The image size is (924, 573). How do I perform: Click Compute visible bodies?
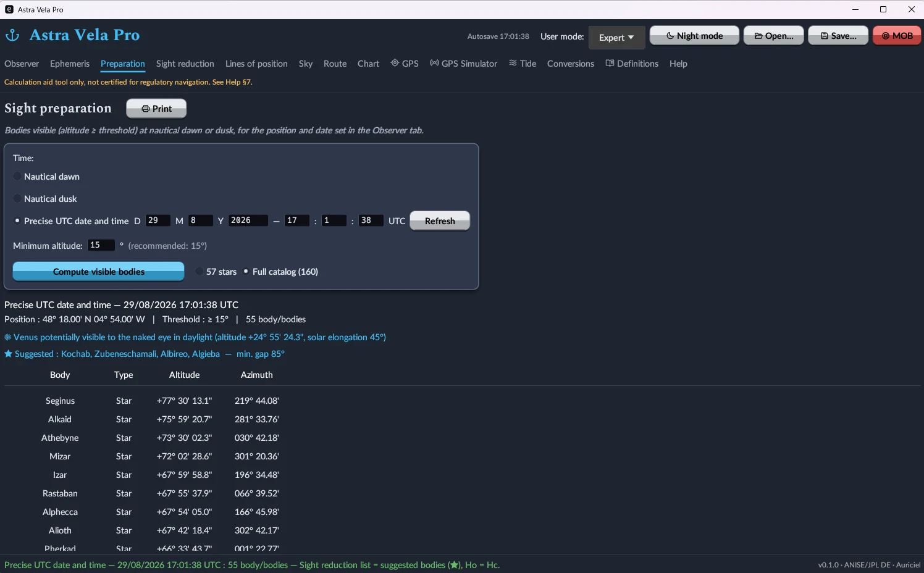[x=99, y=272]
